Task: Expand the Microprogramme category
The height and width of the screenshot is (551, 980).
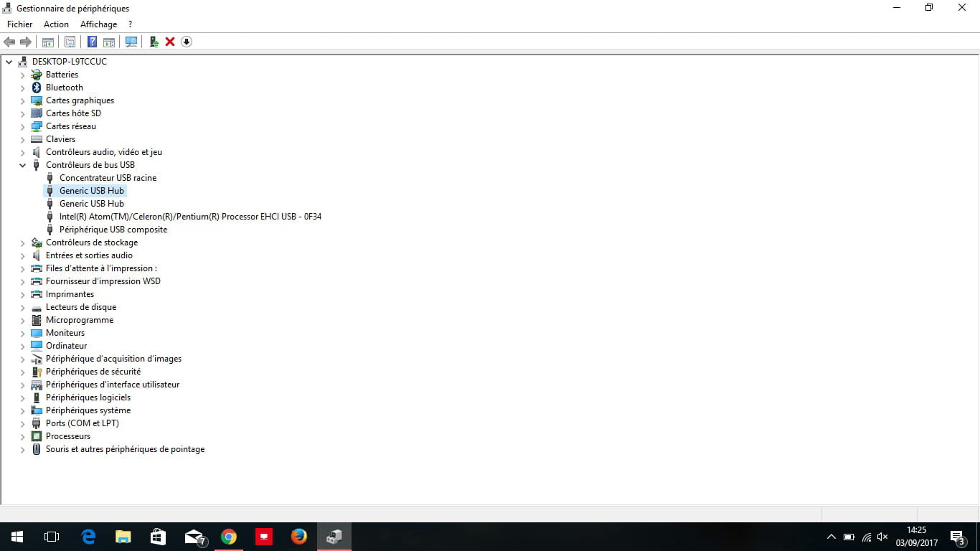Action: (x=23, y=320)
